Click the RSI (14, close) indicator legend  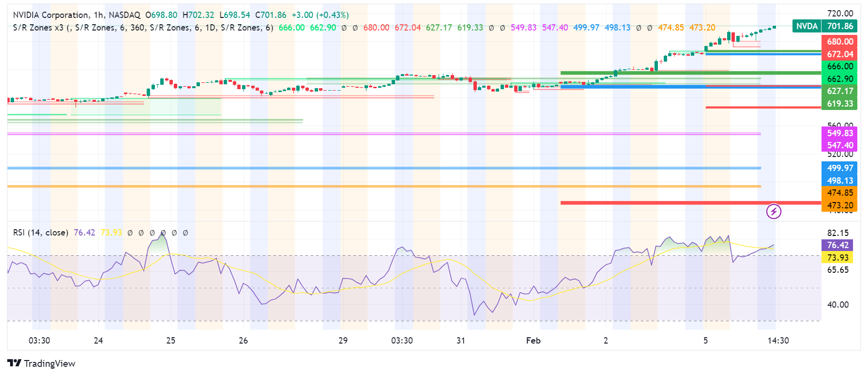[x=40, y=233]
